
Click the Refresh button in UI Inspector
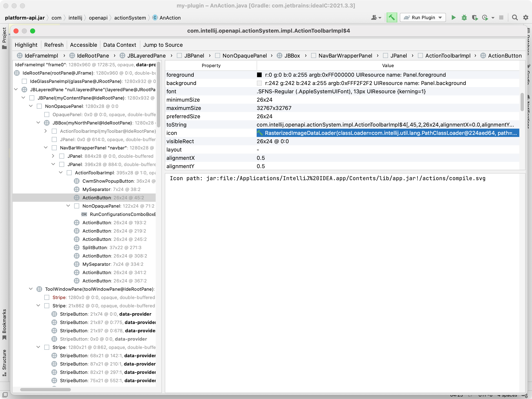click(53, 45)
